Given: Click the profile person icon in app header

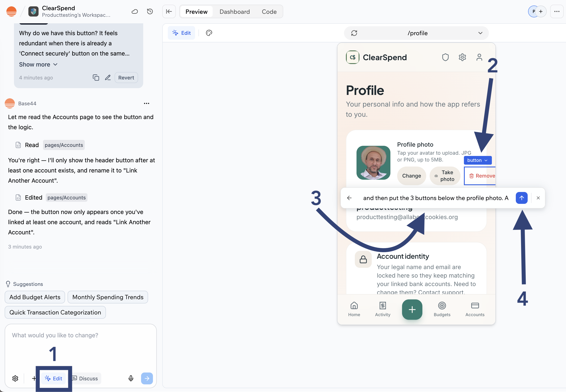Looking at the screenshot, I should [479, 57].
